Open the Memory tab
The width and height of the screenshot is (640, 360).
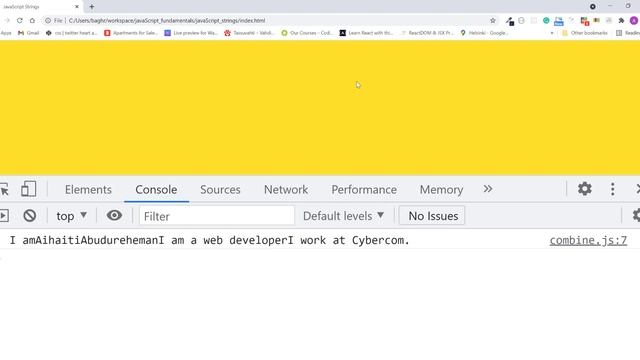point(441,190)
